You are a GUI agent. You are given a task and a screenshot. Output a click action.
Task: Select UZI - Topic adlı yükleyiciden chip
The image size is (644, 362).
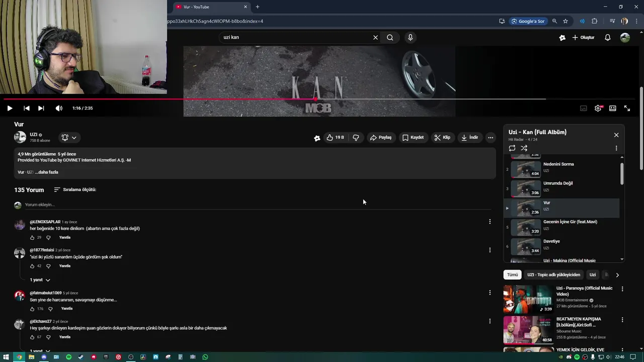point(553,275)
